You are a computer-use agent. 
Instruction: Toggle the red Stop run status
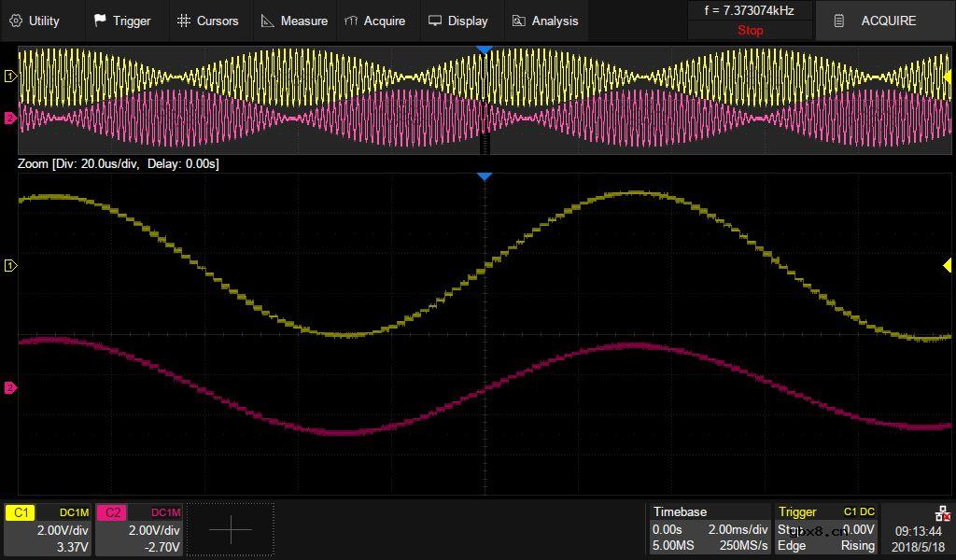(x=750, y=30)
